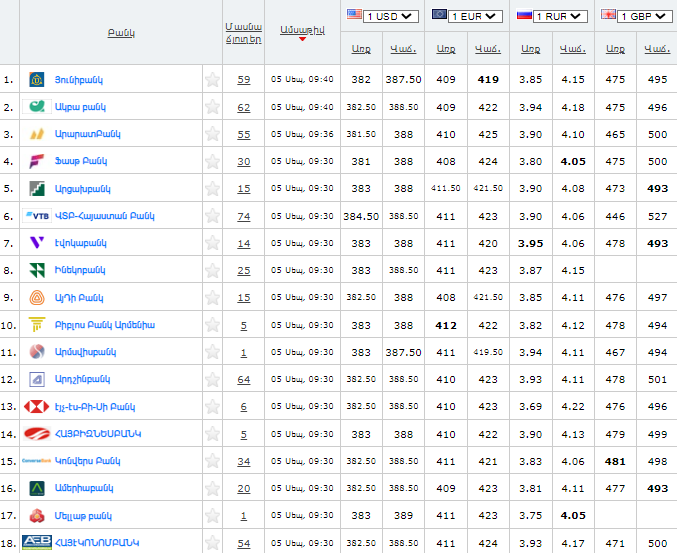Sort by GBP Վաճ. column header

tap(657, 49)
